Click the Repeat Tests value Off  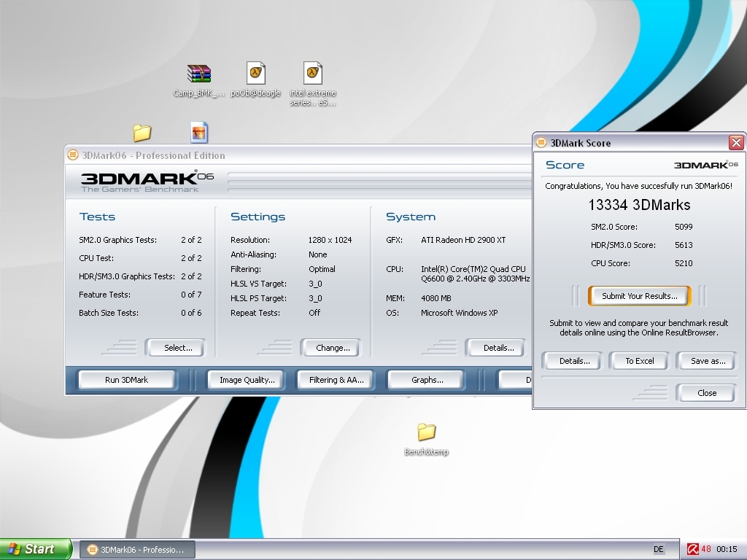point(314,312)
